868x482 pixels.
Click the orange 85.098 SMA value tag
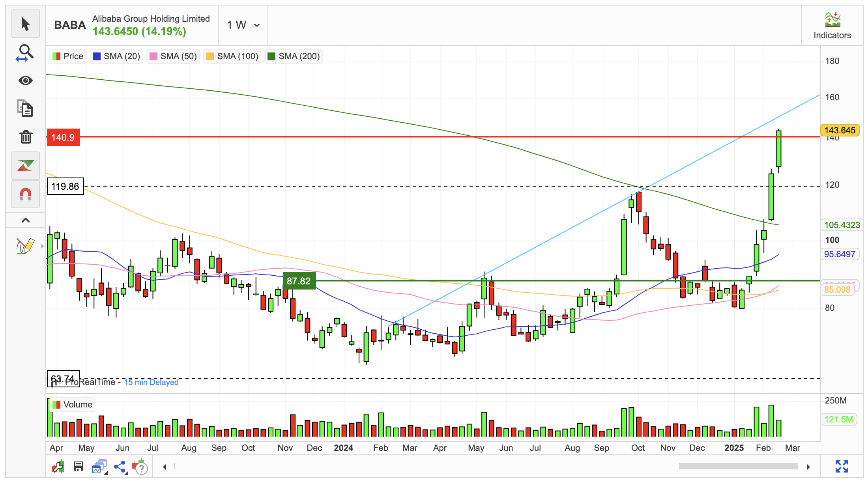click(838, 290)
